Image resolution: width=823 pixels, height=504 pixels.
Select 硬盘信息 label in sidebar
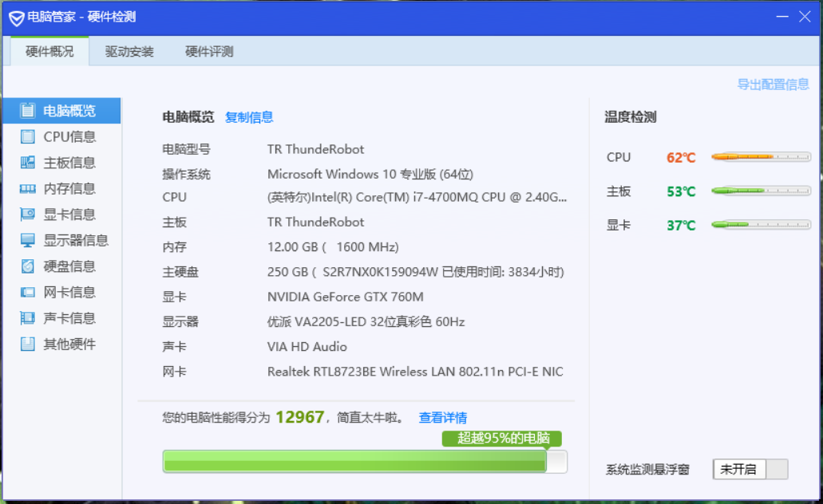69,266
